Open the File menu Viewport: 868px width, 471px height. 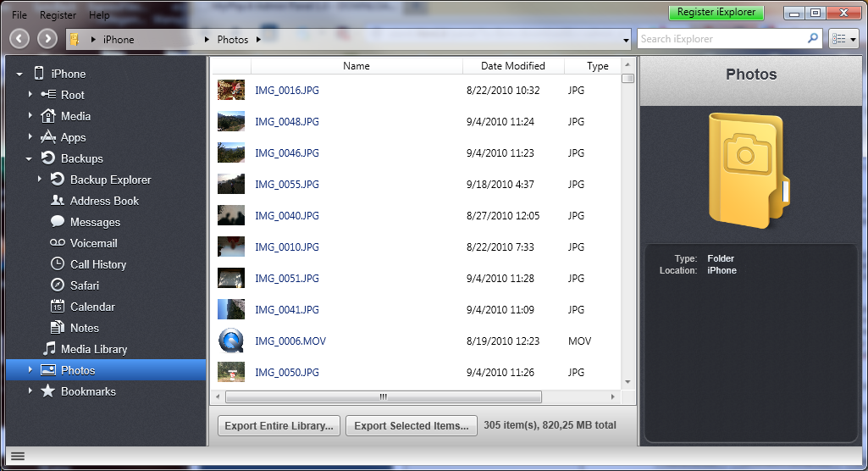[x=19, y=15]
